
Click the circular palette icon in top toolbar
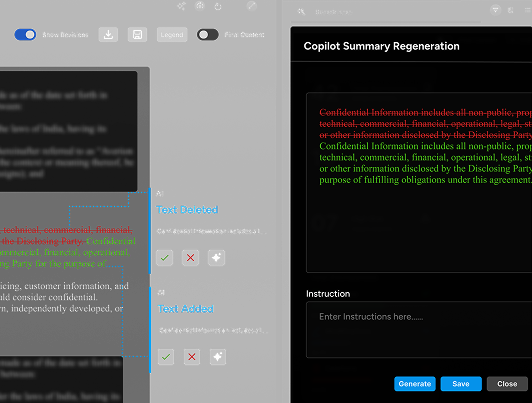pos(200,6)
